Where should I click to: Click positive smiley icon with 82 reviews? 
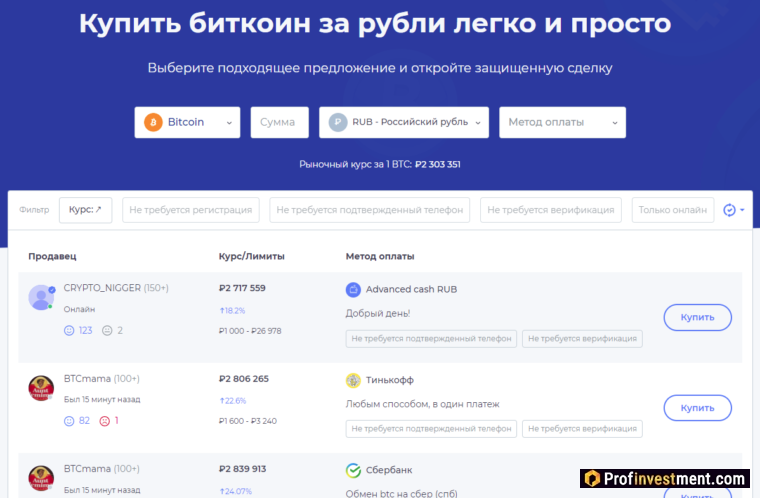pyautogui.click(x=69, y=421)
